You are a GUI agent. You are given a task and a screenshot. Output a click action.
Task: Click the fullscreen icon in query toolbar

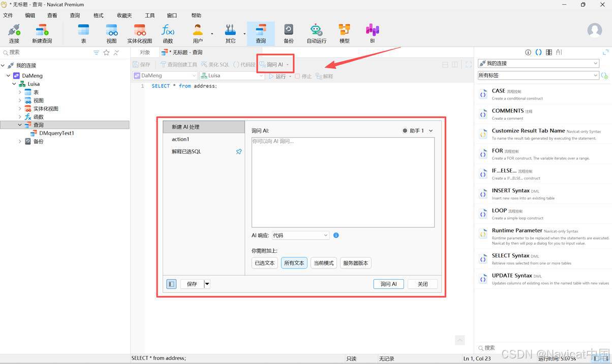pyautogui.click(x=468, y=64)
